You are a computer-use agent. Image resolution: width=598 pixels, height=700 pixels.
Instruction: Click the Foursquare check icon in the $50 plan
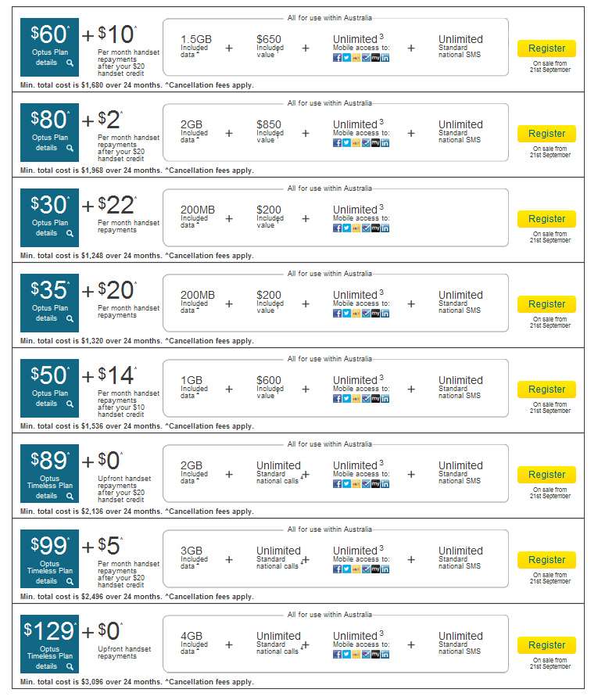(x=366, y=399)
